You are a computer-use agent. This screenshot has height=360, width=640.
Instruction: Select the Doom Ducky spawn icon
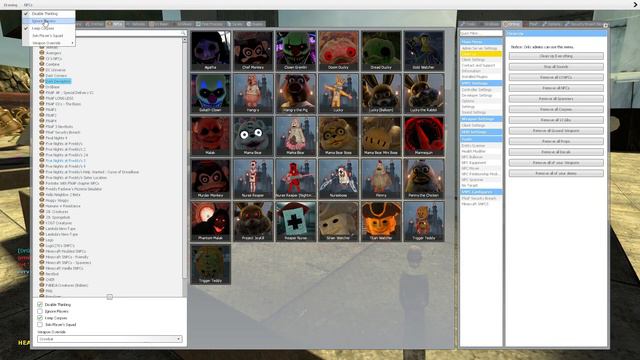pos(338,51)
